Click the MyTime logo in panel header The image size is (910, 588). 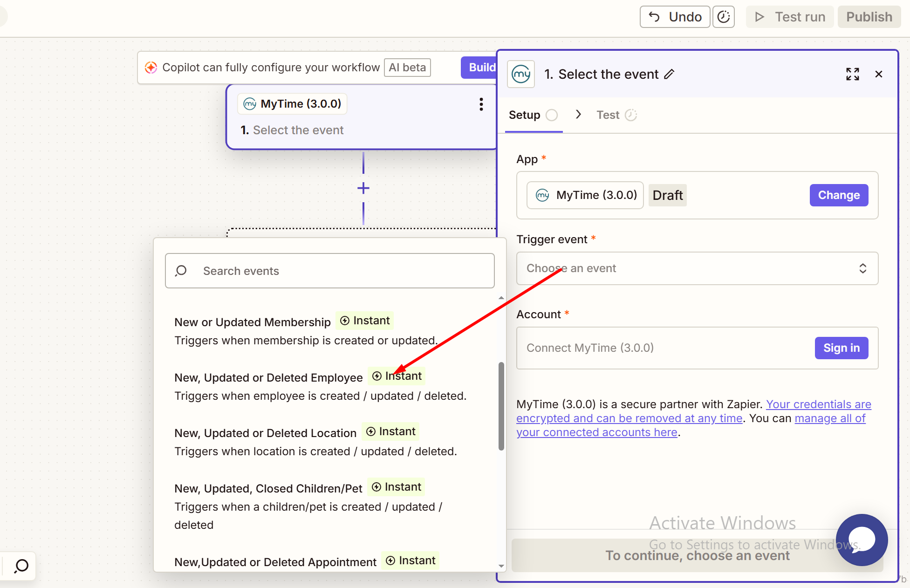click(x=521, y=74)
